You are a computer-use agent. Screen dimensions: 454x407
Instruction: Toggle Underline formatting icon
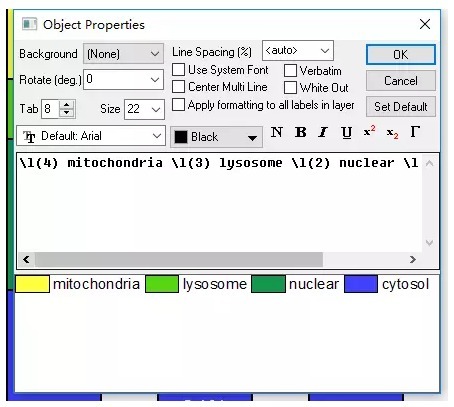(347, 133)
